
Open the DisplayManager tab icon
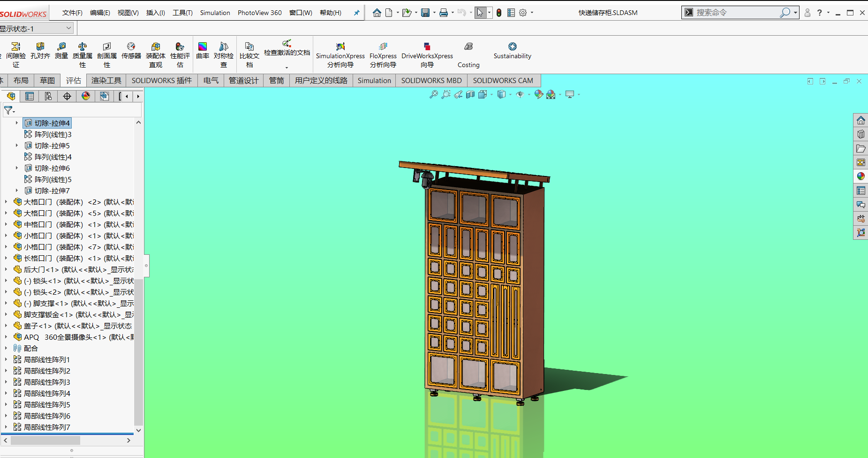coord(86,96)
